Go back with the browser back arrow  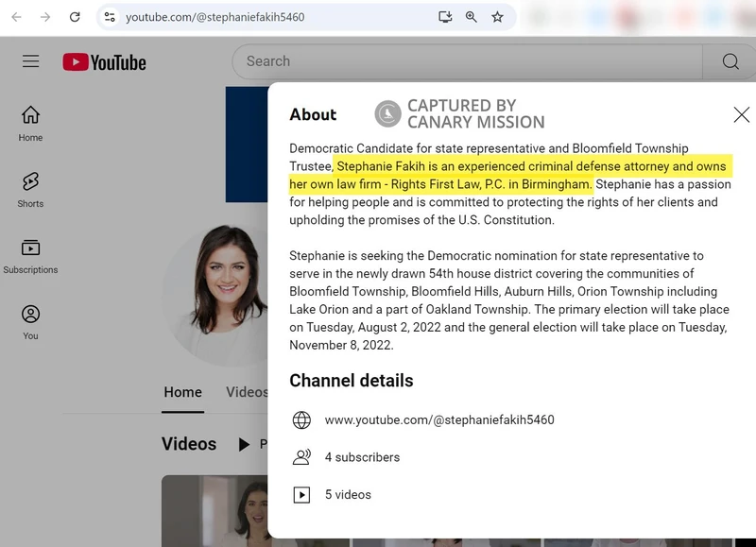[16, 17]
